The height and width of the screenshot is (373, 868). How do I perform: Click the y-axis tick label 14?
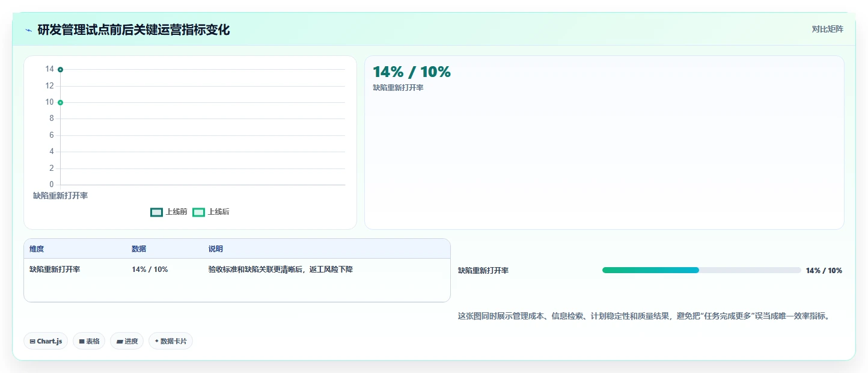49,69
